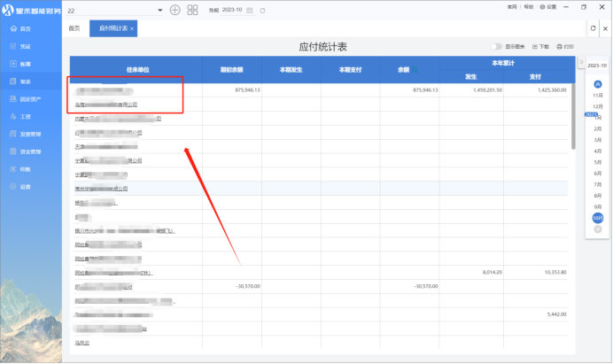Select 4月 in the month timeline
The width and height of the screenshot is (613, 364).
pos(598,151)
